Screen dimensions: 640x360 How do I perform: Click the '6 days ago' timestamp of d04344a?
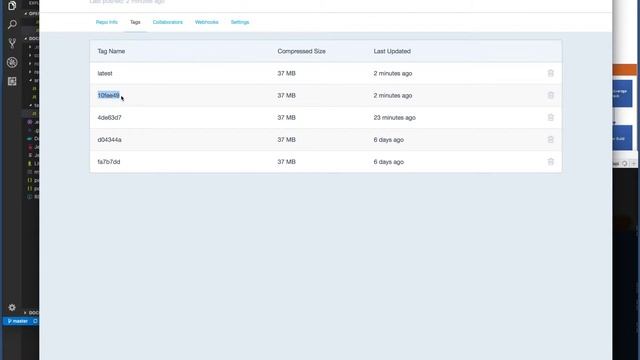click(389, 140)
